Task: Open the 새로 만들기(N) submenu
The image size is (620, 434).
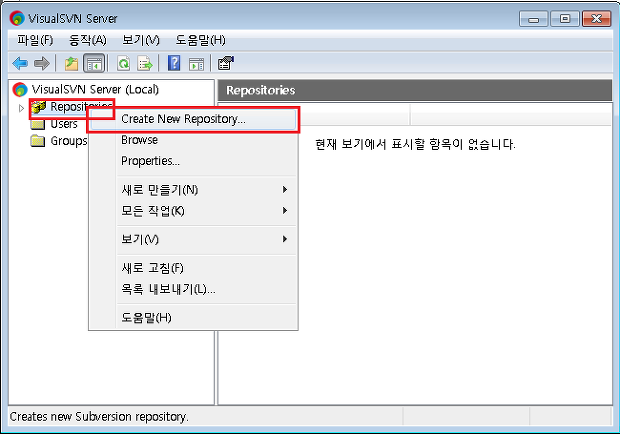Action: tap(193, 190)
